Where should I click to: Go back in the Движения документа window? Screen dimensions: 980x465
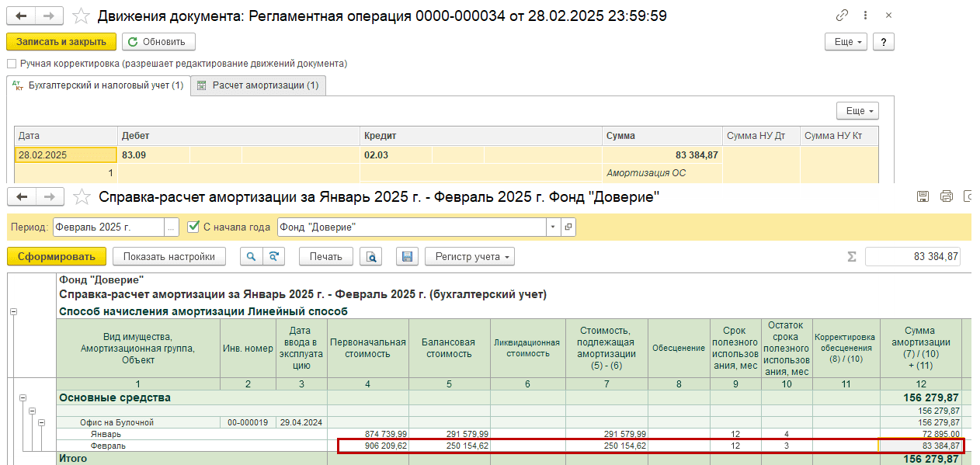[21, 16]
